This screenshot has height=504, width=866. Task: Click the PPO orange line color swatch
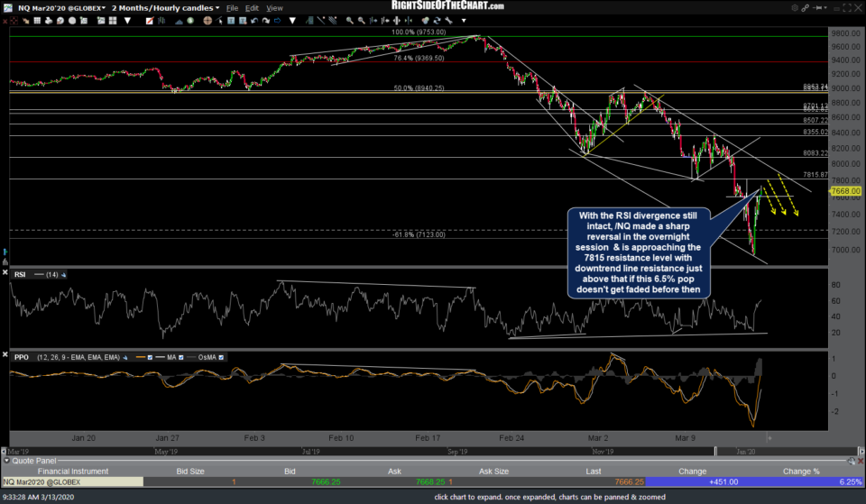pos(141,358)
